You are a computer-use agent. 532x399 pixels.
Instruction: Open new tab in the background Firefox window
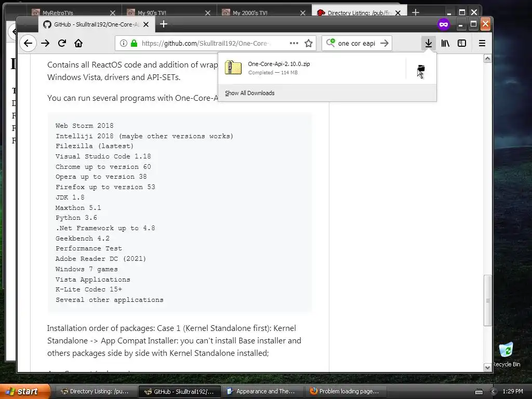coord(416,12)
